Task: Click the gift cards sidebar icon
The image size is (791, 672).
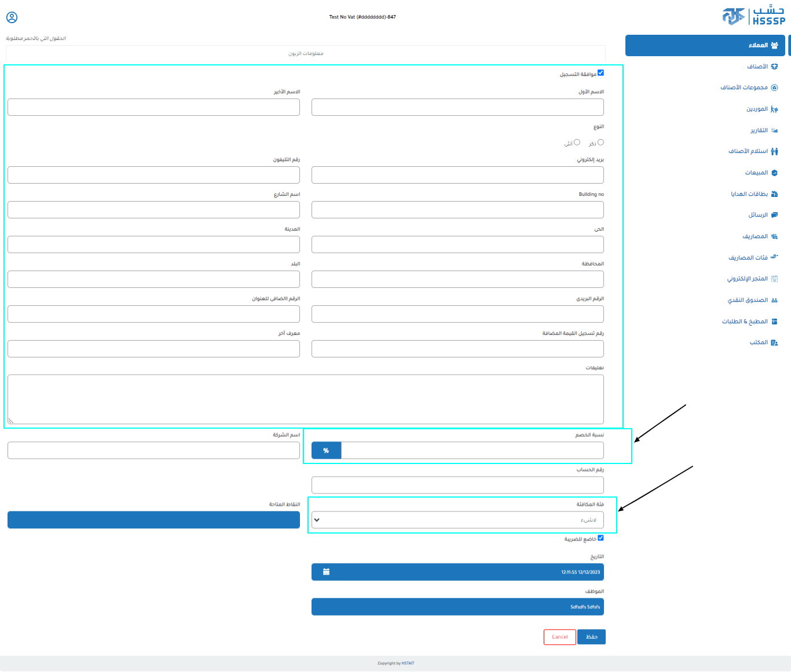Action: click(774, 194)
